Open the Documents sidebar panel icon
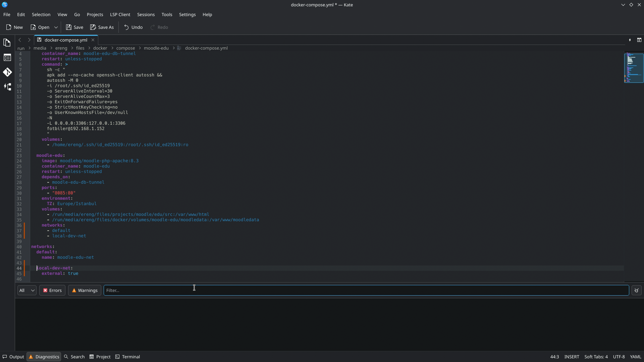 [x=7, y=43]
